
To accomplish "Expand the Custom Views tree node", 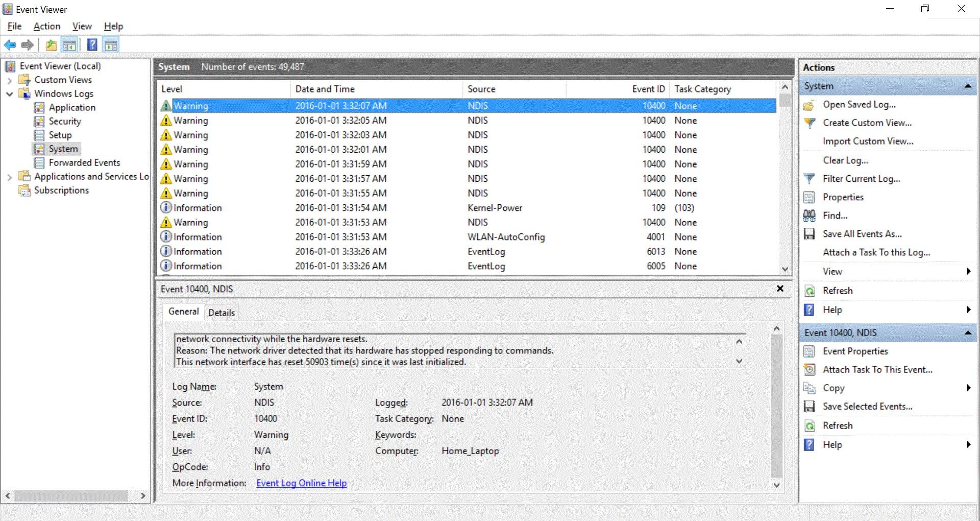I will [x=9, y=80].
